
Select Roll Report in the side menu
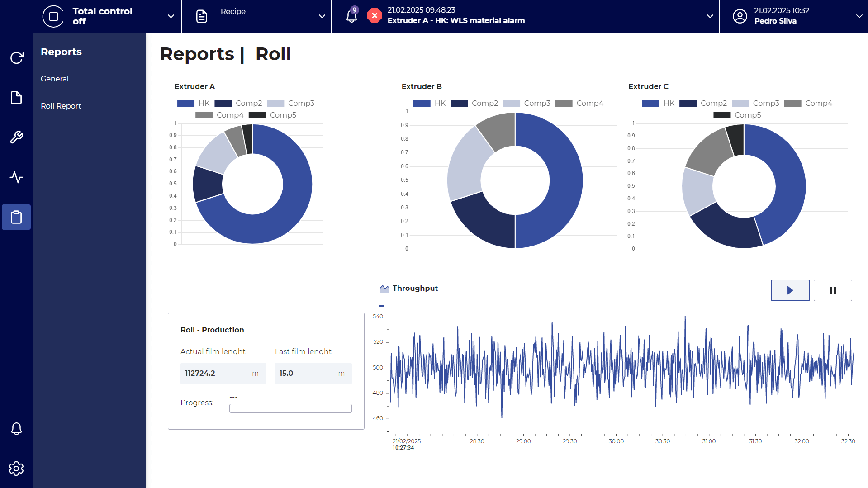[x=61, y=106]
